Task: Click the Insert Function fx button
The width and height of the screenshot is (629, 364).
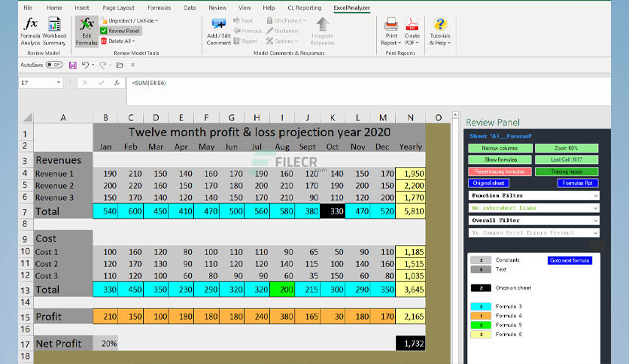Action: (117, 83)
